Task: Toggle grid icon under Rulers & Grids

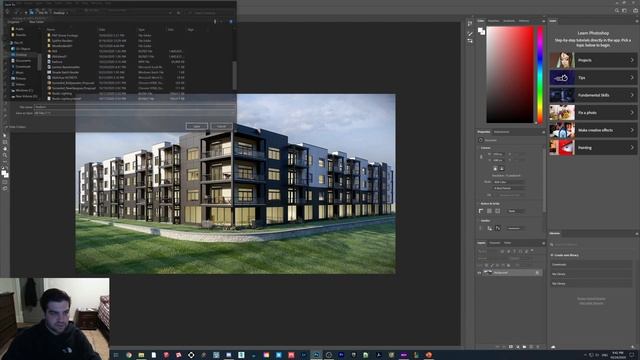Action: click(489, 211)
